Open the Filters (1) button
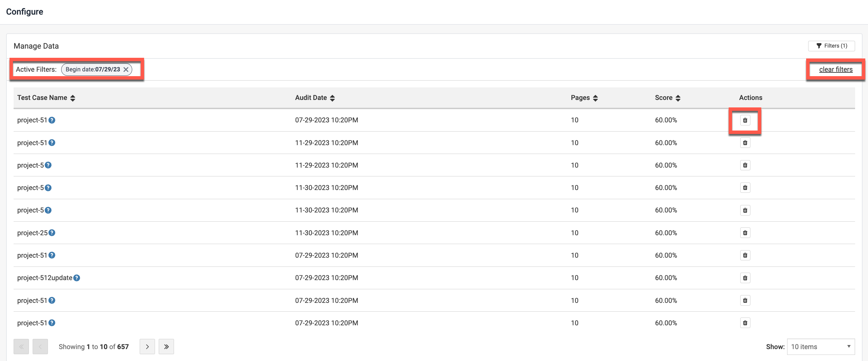The image size is (868, 361). pos(831,46)
